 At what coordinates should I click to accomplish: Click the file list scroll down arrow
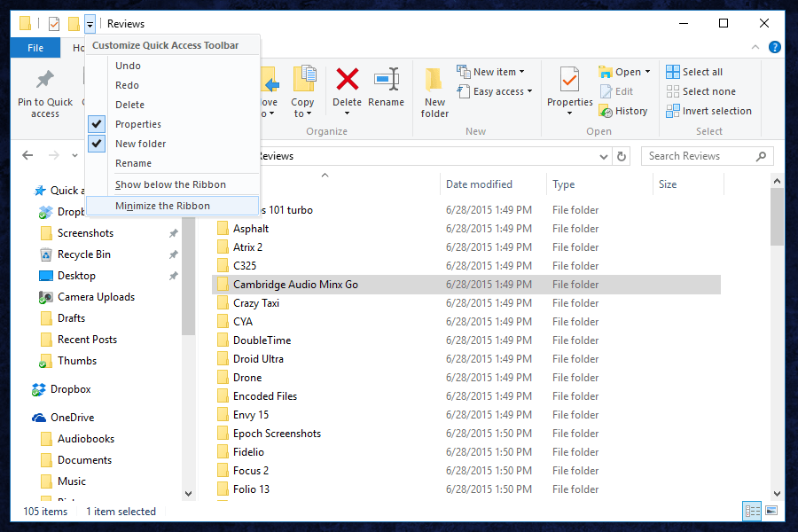(777, 493)
